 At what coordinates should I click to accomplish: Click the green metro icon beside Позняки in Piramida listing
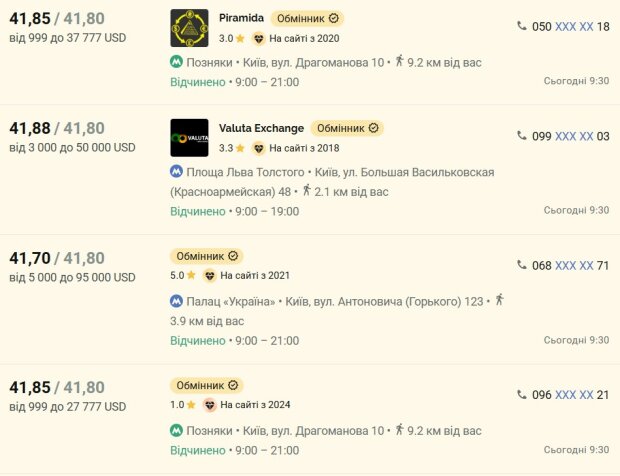click(x=176, y=62)
